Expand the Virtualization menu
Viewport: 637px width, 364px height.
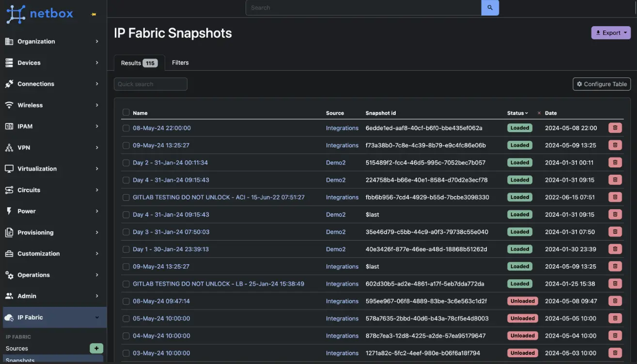tap(52, 169)
